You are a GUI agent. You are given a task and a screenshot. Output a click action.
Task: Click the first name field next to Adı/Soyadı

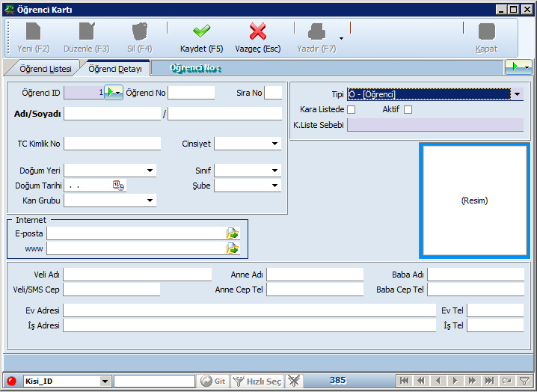(x=112, y=114)
